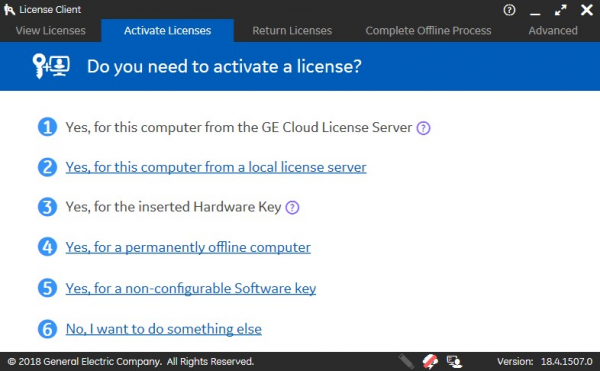
Task: Maximize the License Client window
Action: pos(561,10)
